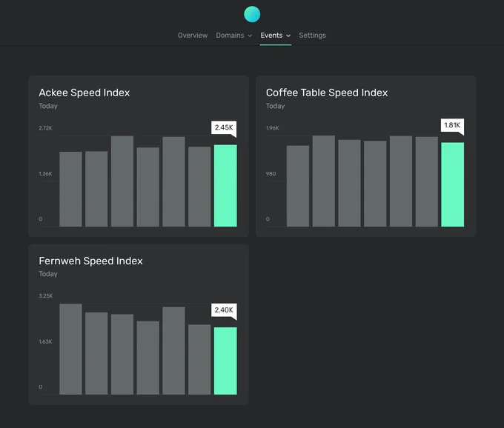The height and width of the screenshot is (428, 504).
Task: Click the Today subtitle under Ackee Speed Index
Action: pos(48,106)
